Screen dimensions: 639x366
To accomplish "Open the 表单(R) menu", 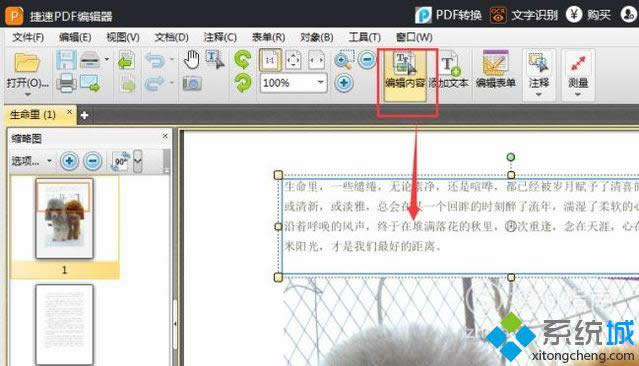I will (268, 37).
